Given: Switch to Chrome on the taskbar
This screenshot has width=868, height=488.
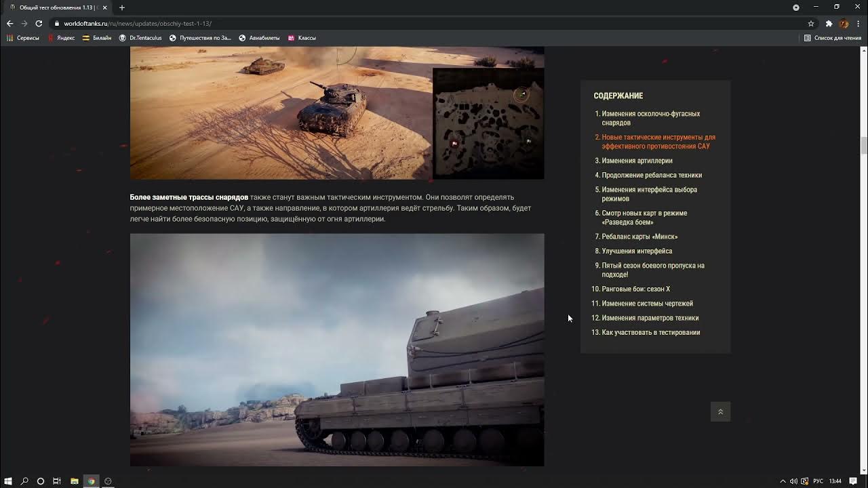Looking at the screenshot, I should pos(91,481).
